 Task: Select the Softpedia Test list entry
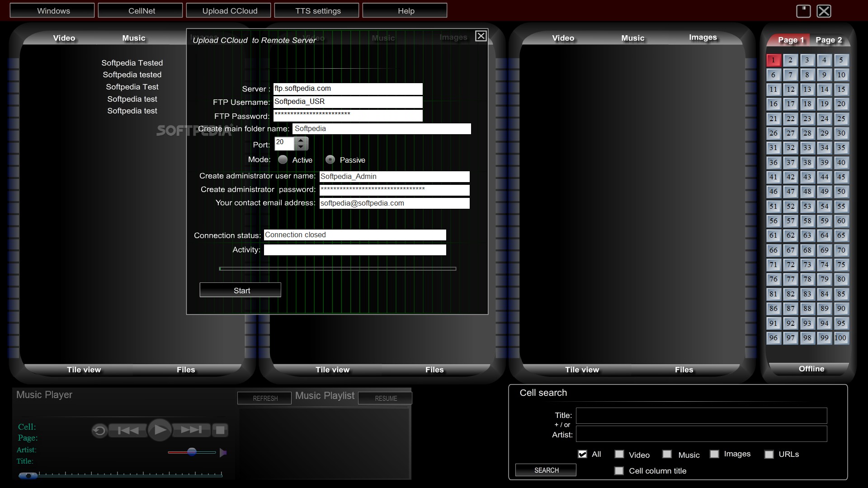coord(132,87)
